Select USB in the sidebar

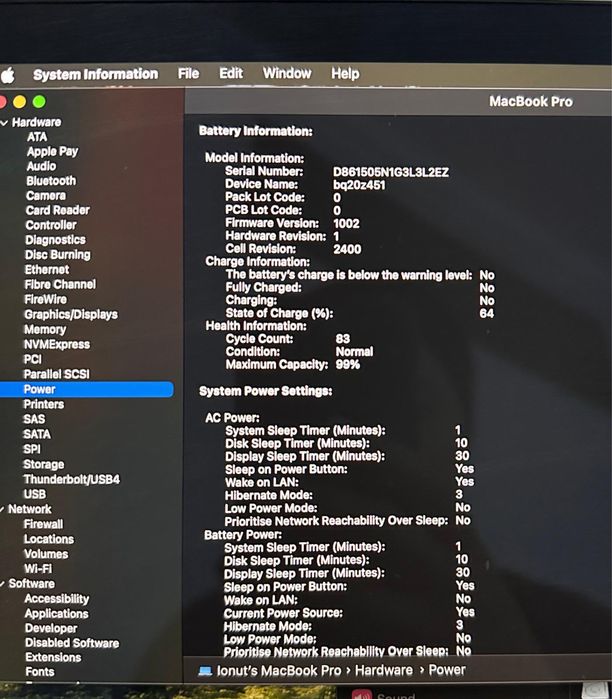click(35, 494)
